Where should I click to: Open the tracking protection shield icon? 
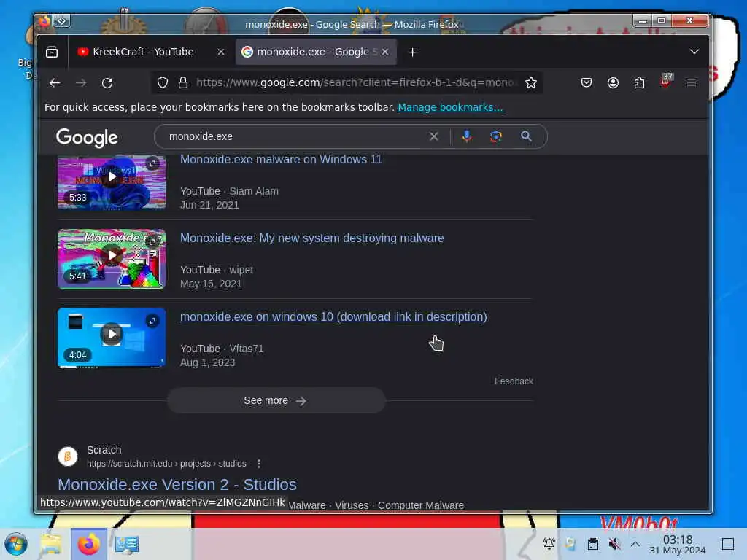(163, 83)
